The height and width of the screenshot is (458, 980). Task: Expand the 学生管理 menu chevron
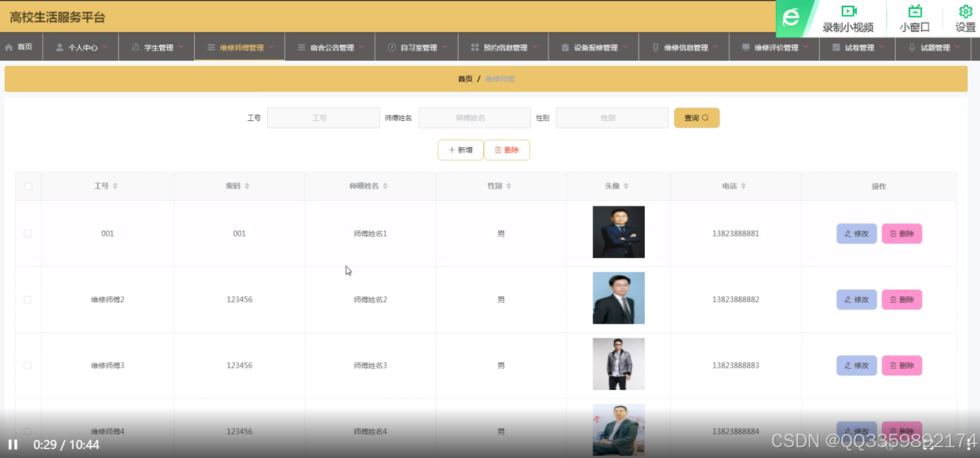point(181,47)
